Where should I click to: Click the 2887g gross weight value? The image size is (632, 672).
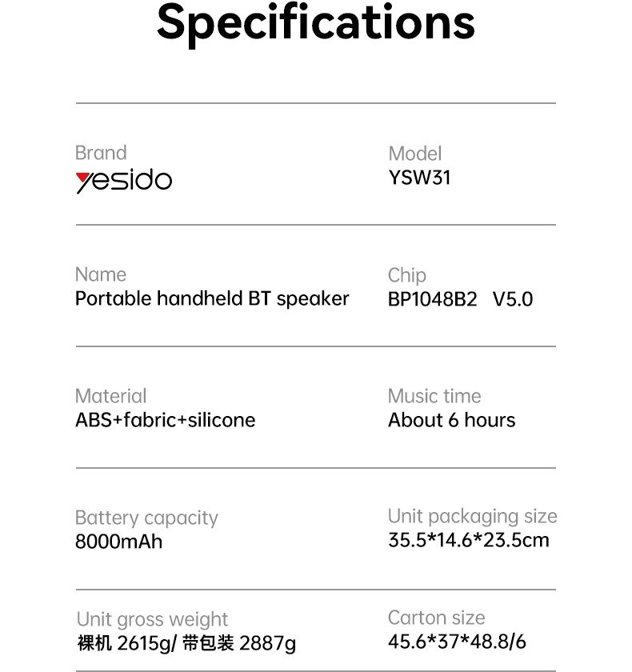tap(267, 643)
